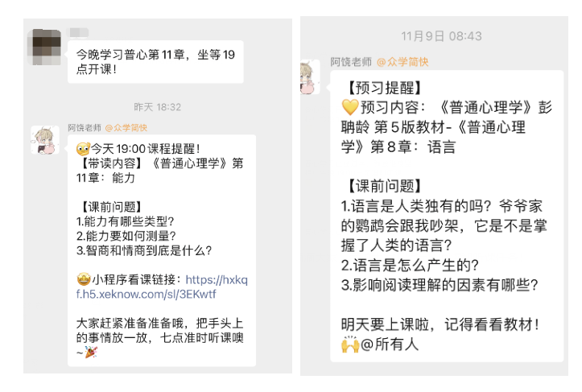
Task: Click the @所有人 mention text
Action: pos(390,345)
